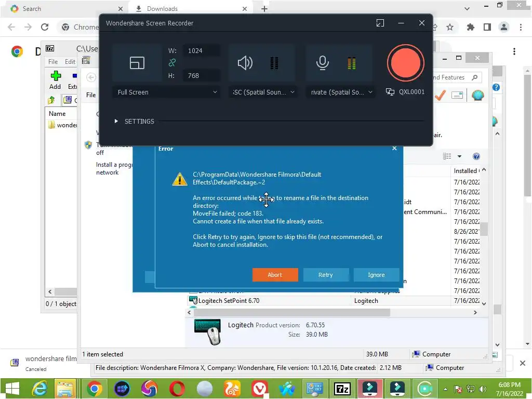Switch Screen Recorder to compact mode icon
The height and width of the screenshot is (399, 532).
point(380,23)
